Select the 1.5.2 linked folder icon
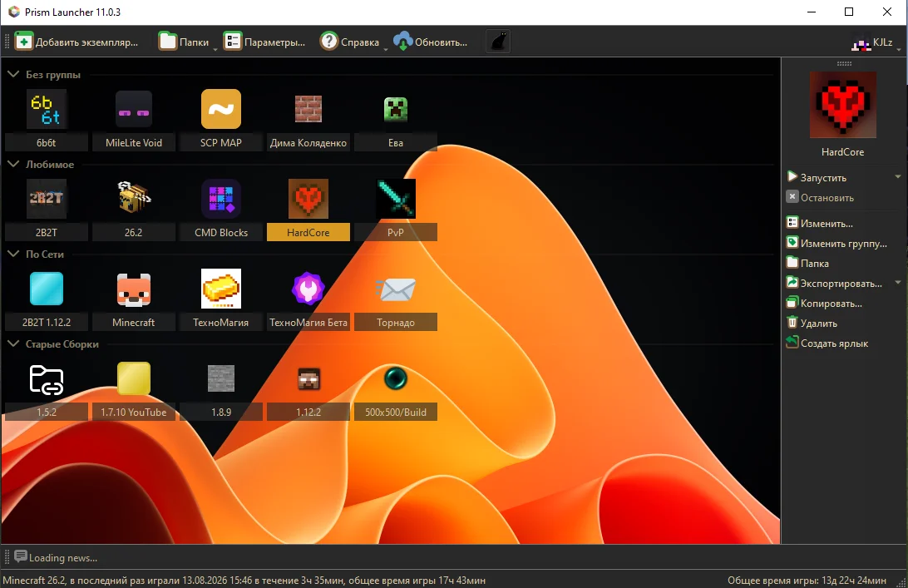This screenshot has width=908, height=588. coord(47,379)
